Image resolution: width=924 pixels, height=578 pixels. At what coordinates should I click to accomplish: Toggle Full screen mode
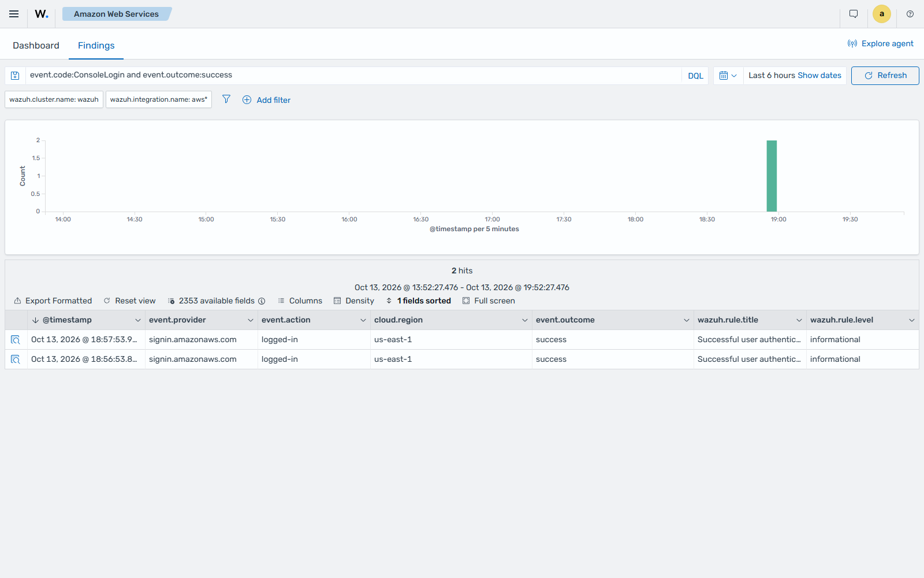click(489, 301)
